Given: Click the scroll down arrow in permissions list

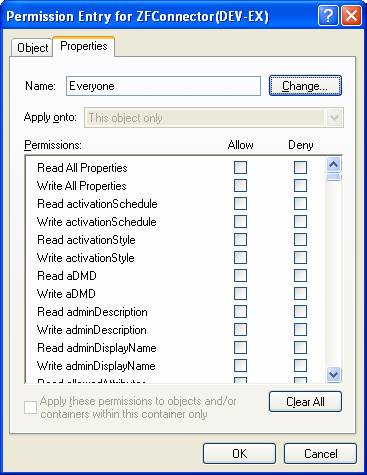Looking at the screenshot, I should 334,374.
